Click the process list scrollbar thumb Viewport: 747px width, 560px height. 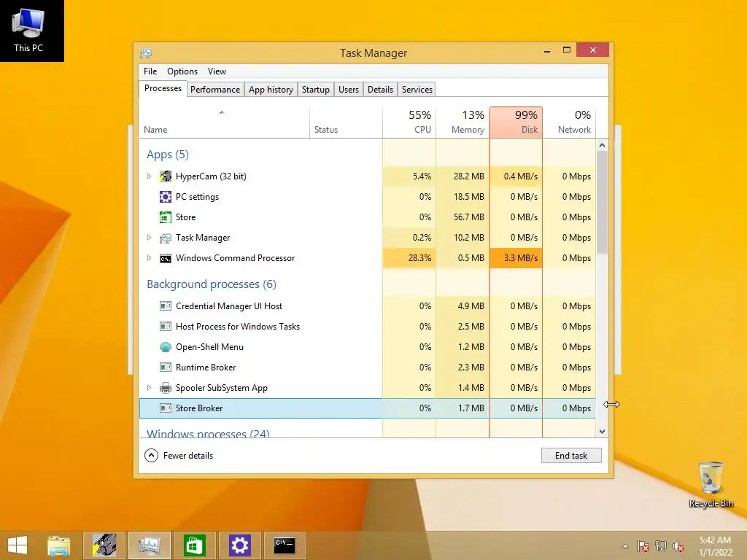[x=602, y=202]
